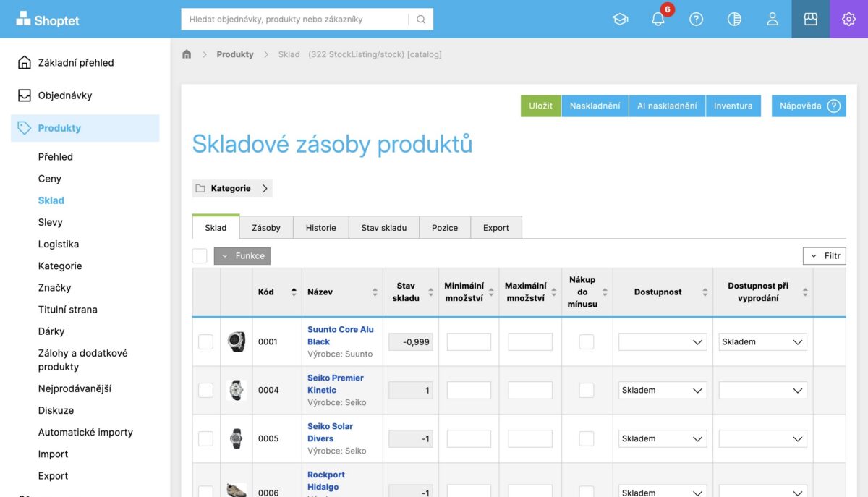Click the AI naskladnění button
868x497 pixels.
(667, 106)
